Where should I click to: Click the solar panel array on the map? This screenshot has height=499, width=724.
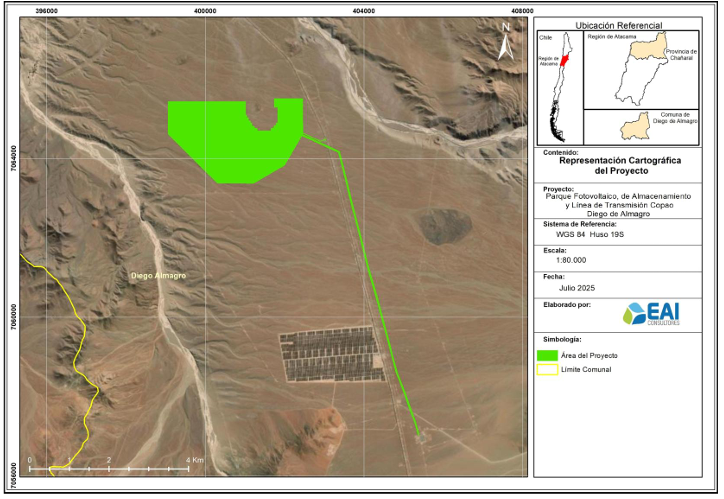330,354
